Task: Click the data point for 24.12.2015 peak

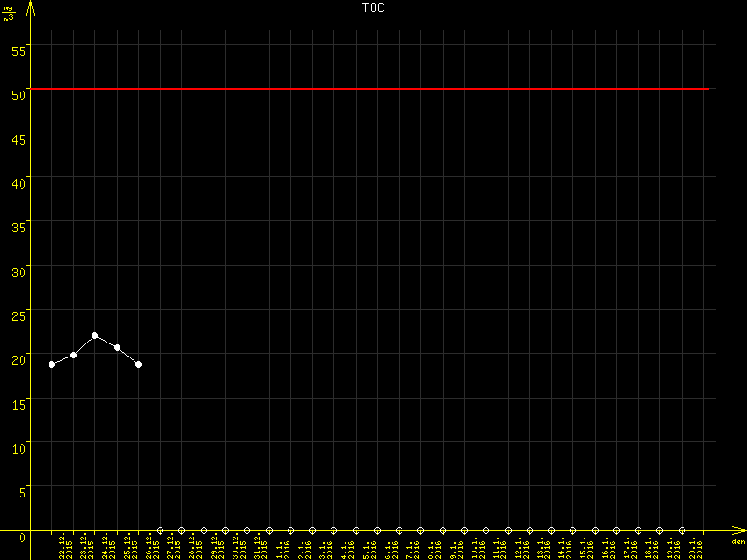Action: pos(95,335)
